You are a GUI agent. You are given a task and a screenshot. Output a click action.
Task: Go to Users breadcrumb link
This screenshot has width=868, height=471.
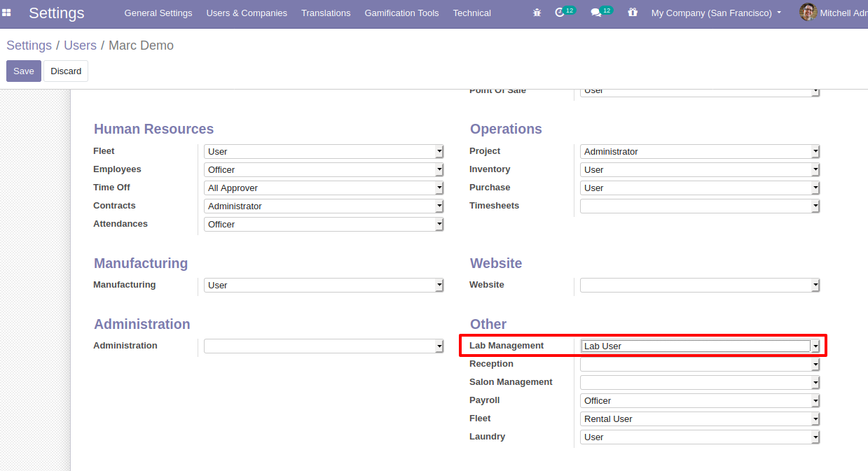pyautogui.click(x=80, y=45)
